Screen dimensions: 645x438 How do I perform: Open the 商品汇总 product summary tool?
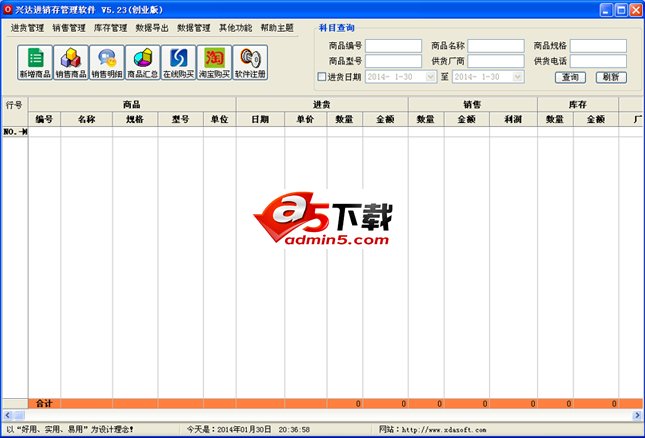(x=142, y=63)
